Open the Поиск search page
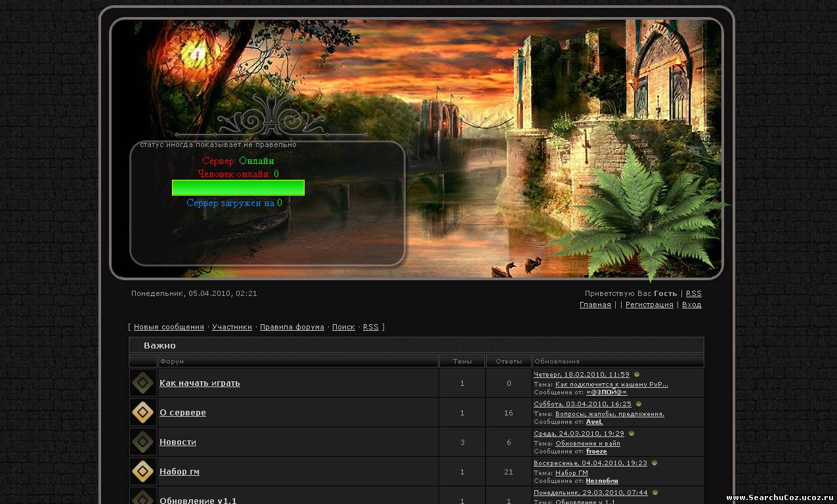837x504 pixels. [x=343, y=327]
